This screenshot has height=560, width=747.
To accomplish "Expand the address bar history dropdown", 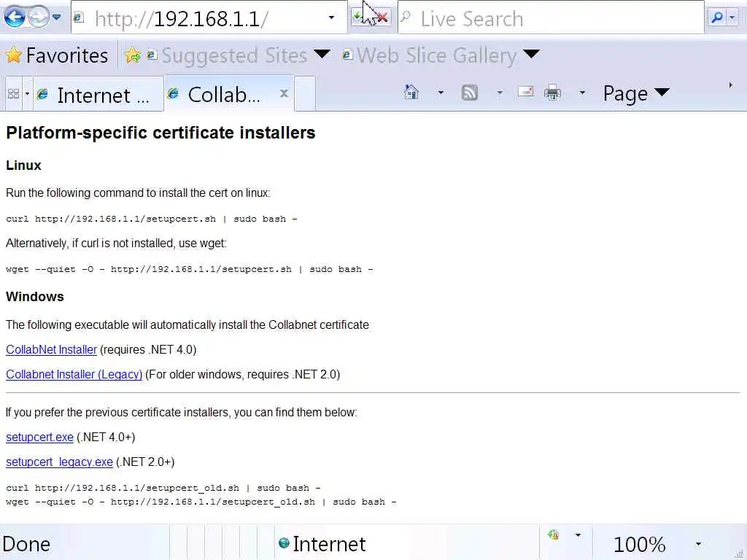I will coord(332,17).
